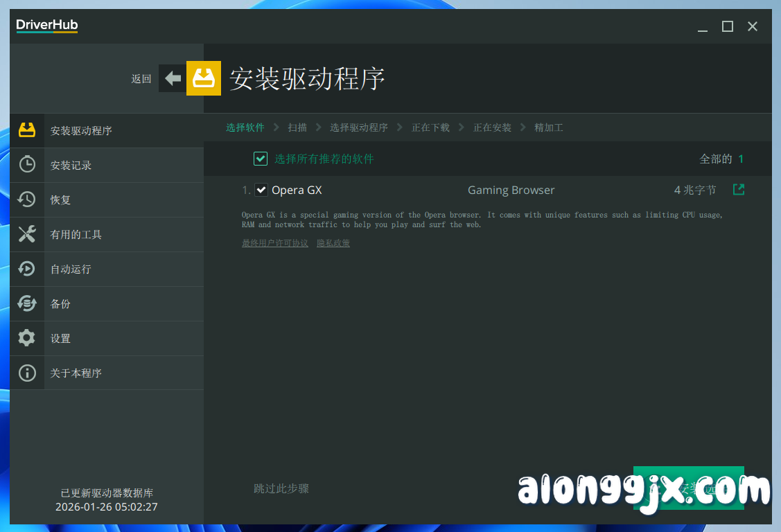781x532 pixels.
Task: Toggle the 选择所有推荐的软件 checkbox
Action: (261, 159)
